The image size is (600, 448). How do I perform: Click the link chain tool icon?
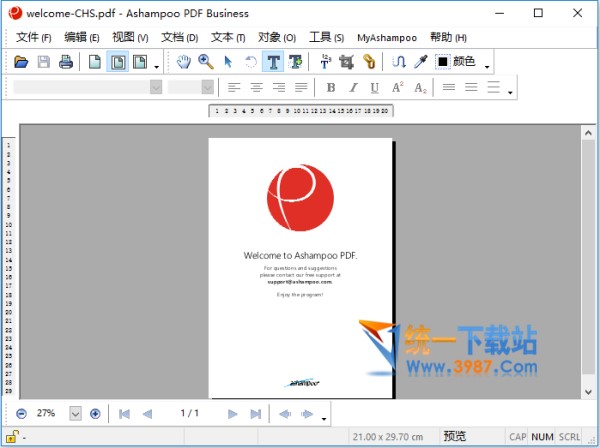(369, 62)
